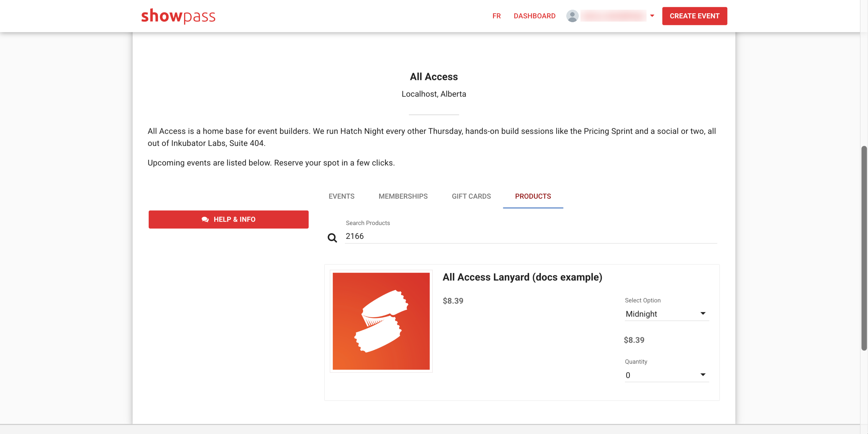This screenshot has width=868, height=434.
Task: Click the All Access Lanyard product title
Action: click(522, 277)
